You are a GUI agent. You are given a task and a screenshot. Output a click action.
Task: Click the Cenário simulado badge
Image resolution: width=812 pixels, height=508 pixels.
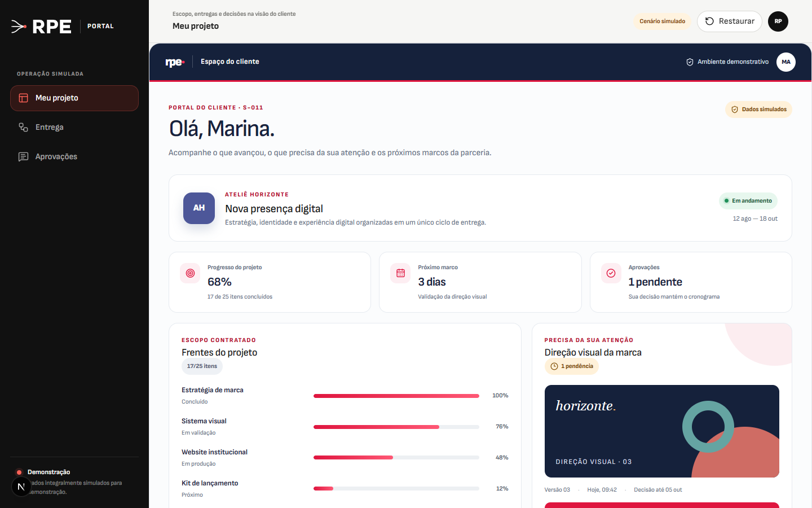click(663, 21)
